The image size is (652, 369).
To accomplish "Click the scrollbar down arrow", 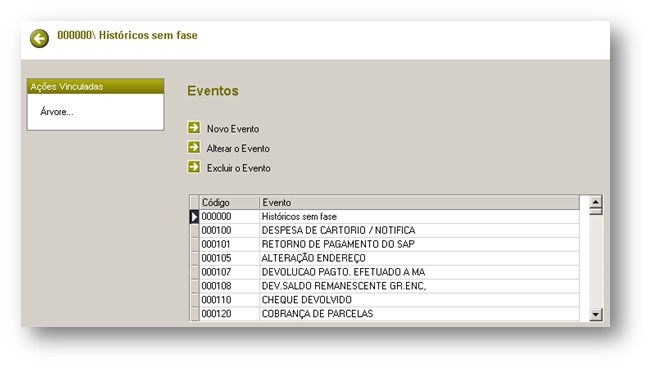I will [595, 314].
